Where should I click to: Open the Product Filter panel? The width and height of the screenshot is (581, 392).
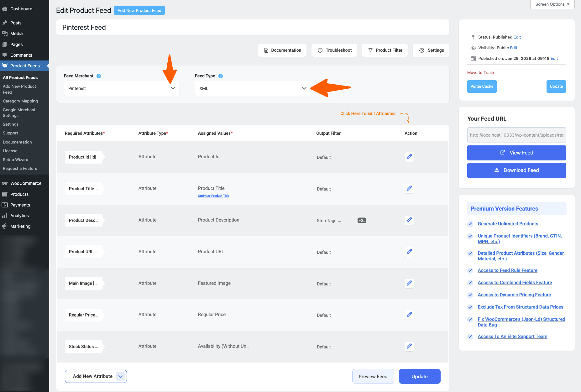click(385, 50)
